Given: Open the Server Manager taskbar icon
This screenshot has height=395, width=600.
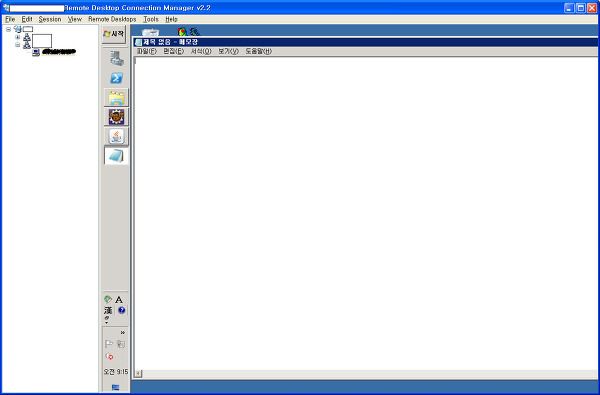Looking at the screenshot, I should pos(116,59).
